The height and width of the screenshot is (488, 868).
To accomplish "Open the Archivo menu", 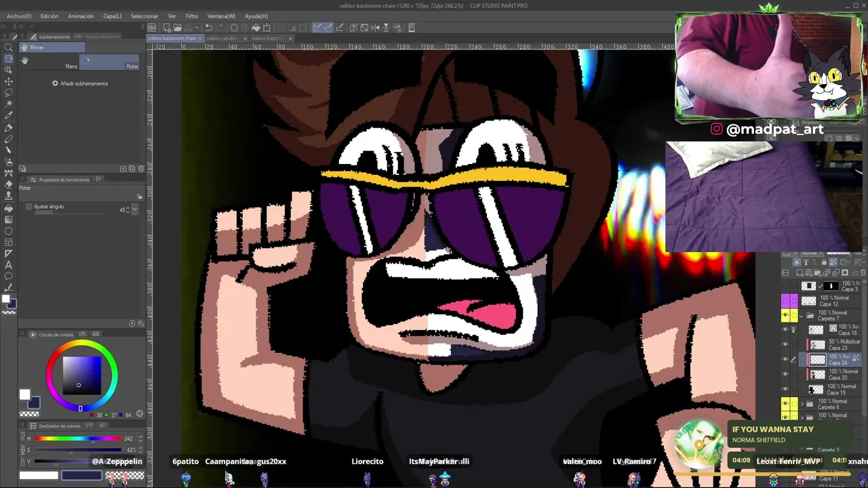I will pos(19,16).
